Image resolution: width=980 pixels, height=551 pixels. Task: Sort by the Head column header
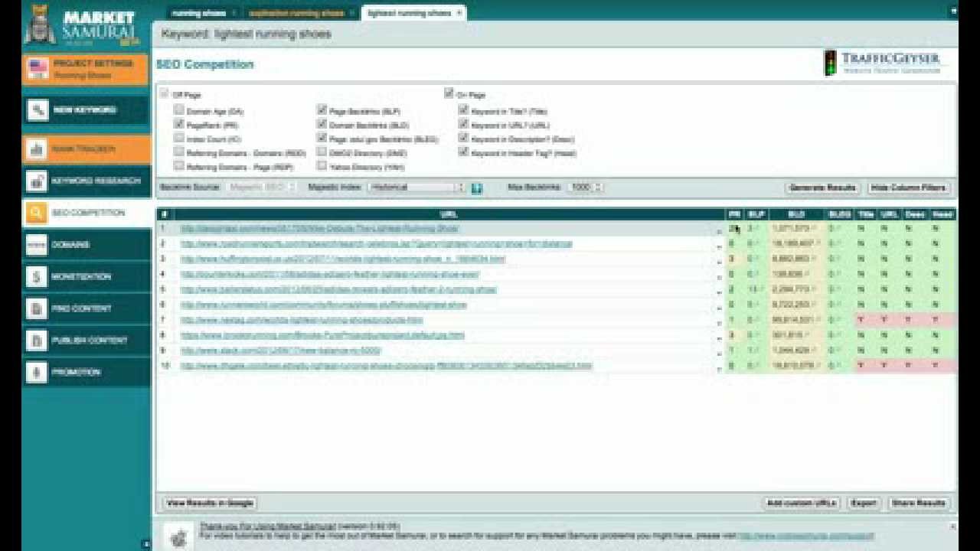point(942,215)
